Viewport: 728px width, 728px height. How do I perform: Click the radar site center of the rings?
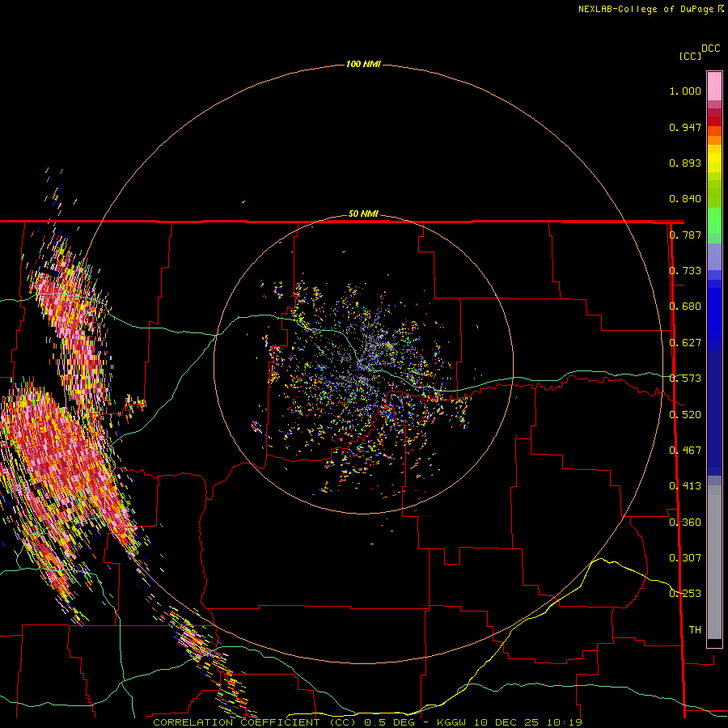click(363, 365)
